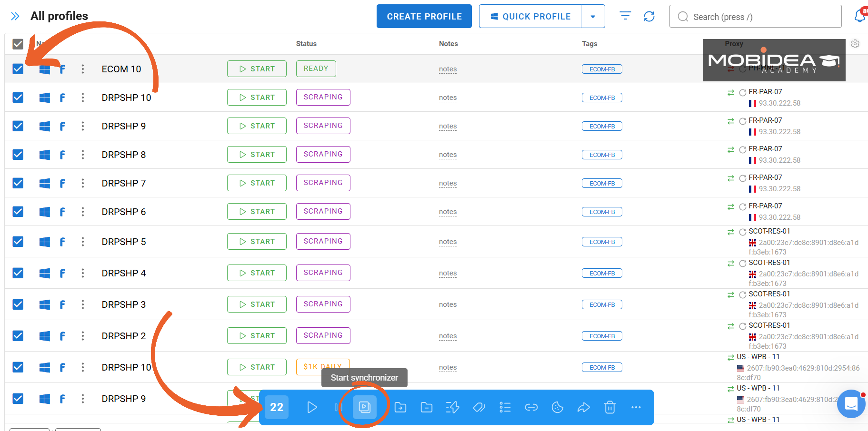This screenshot has height=431, width=868.
Task: Open the three-dot menu for ECOM 10
Action: (83, 69)
